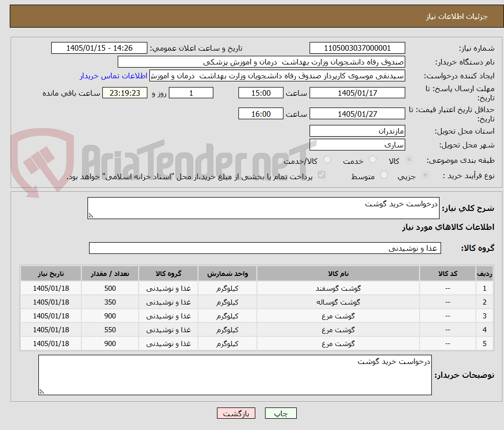Click the تعداد / مقدار column header
The width and height of the screenshot is (504, 430).
point(110,273)
